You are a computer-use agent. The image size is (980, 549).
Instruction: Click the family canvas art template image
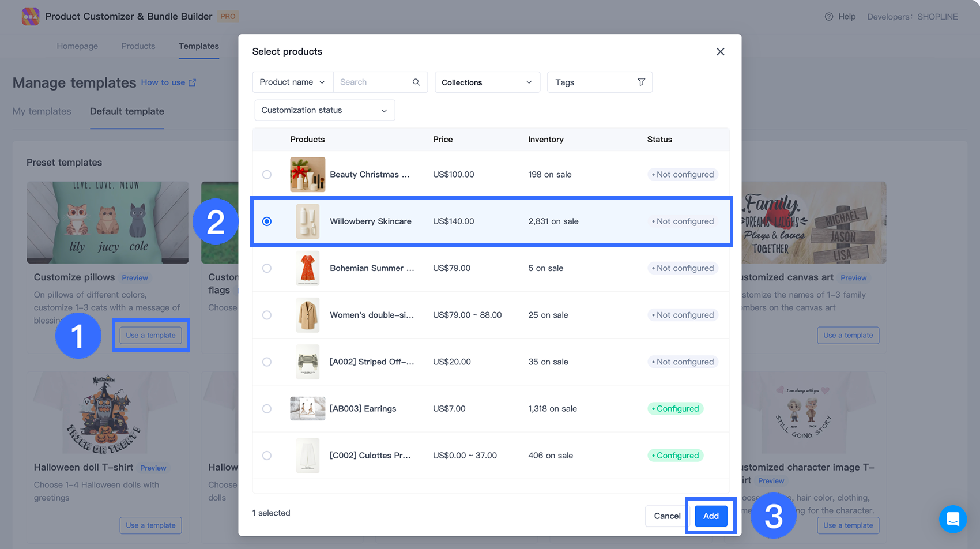pyautogui.click(x=814, y=223)
